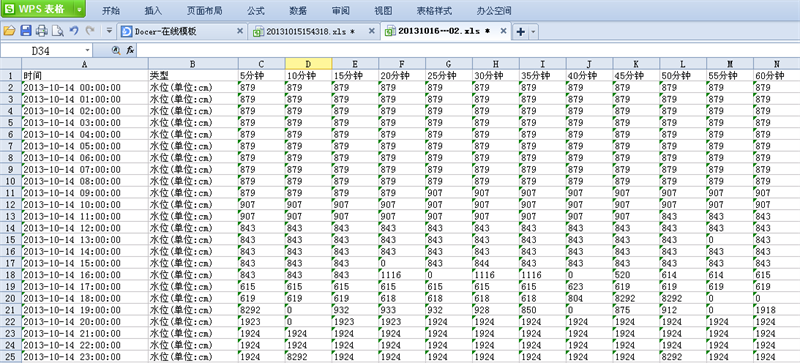This screenshot has width=800, height=363.
Task: Click 875 in row 21
Action: tap(636, 310)
